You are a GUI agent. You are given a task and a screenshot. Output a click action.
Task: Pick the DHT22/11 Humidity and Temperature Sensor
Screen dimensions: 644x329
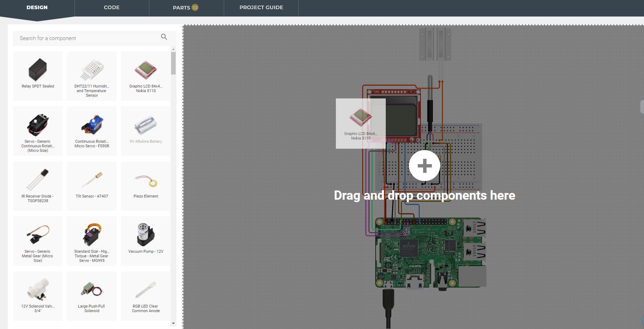92,76
